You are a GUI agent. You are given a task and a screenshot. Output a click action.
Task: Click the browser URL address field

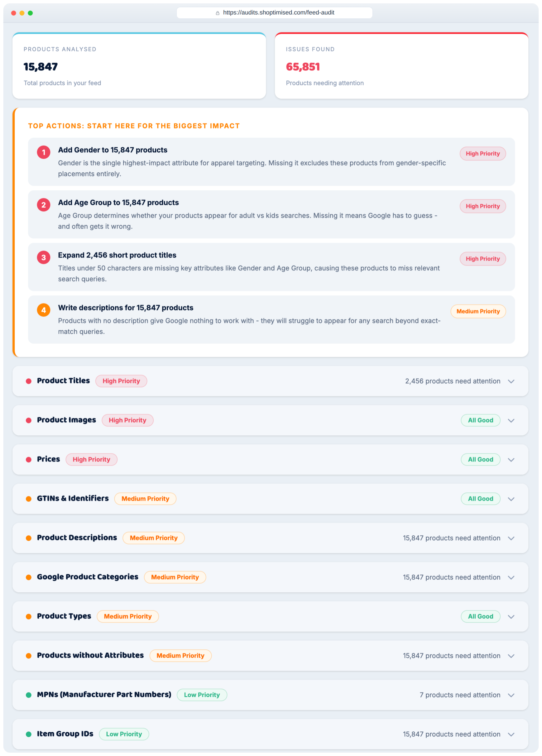pyautogui.click(x=274, y=13)
